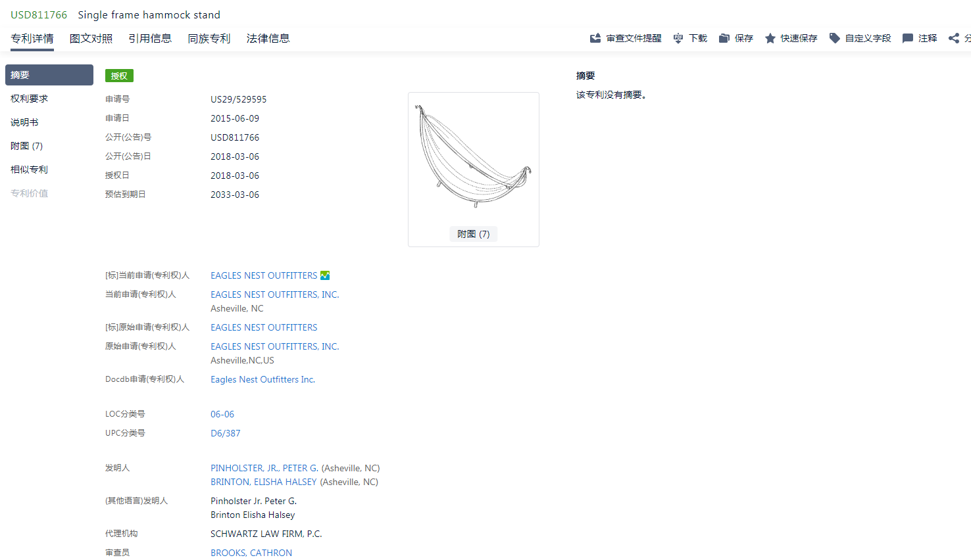Click the save folder icon
The height and width of the screenshot is (560, 971).
[x=724, y=38]
